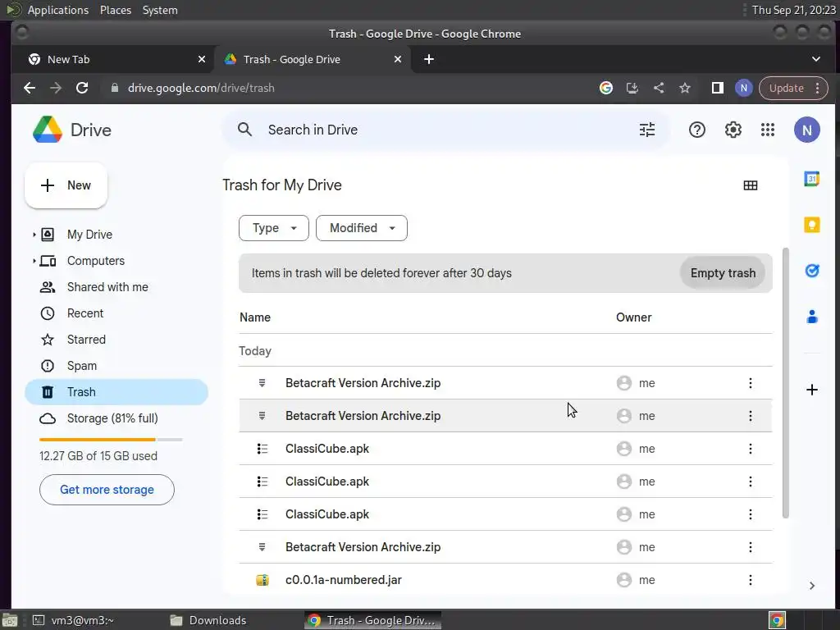This screenshot has width=840, height=630.
Task: Open Contacts side panel icon
Action: tap(812, 317)
